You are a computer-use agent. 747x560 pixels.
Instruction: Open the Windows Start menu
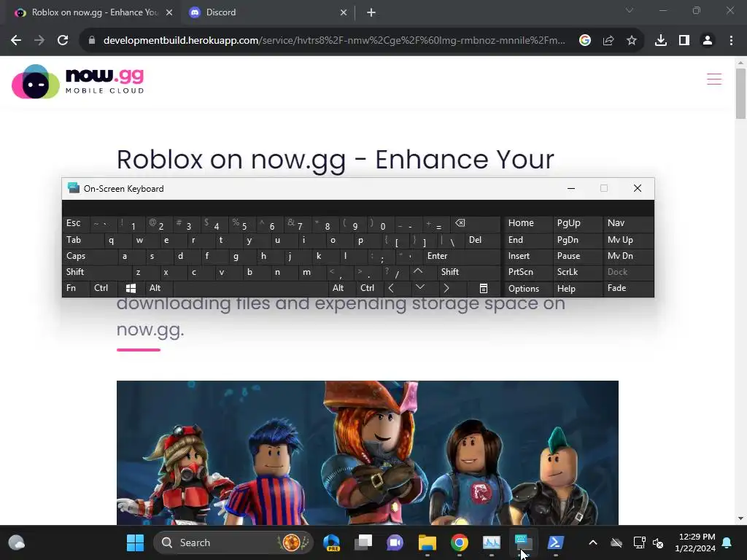coord(135,542)
